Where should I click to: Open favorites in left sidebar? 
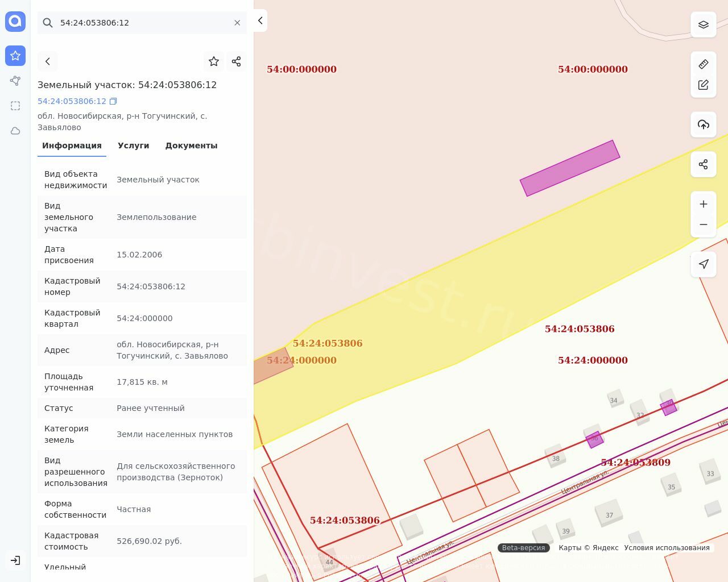15,56
